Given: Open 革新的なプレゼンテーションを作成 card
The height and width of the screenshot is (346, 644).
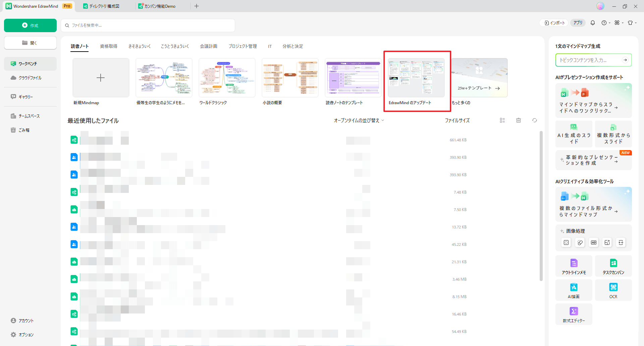Looking at the screenshot, I should (x=594, y=160).
